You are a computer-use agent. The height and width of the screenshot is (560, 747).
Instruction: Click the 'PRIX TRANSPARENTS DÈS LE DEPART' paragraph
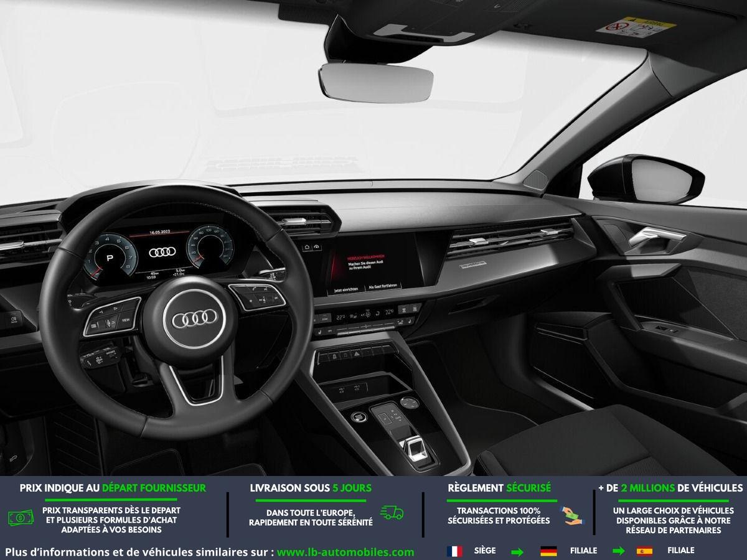tap(112, 520)
